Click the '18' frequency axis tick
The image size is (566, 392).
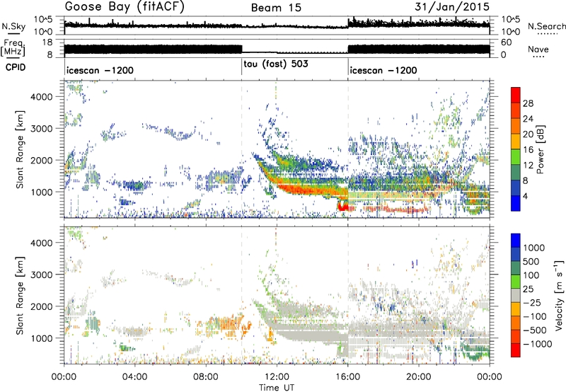pos(47,42)
